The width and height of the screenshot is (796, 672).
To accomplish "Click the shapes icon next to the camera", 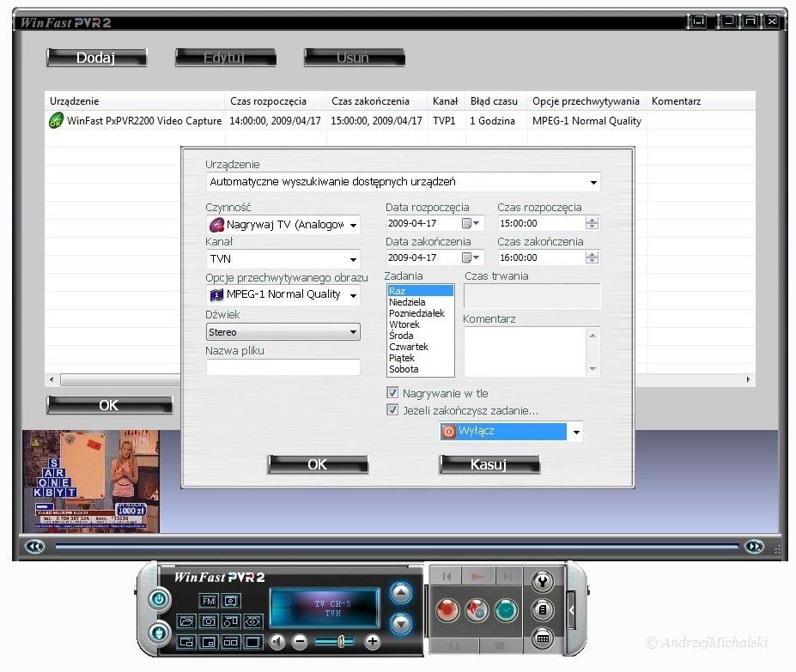I will tap(231, 621).
